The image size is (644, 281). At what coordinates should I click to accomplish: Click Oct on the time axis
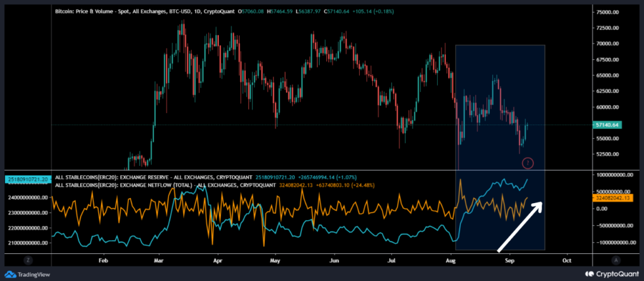pos(567,260)
